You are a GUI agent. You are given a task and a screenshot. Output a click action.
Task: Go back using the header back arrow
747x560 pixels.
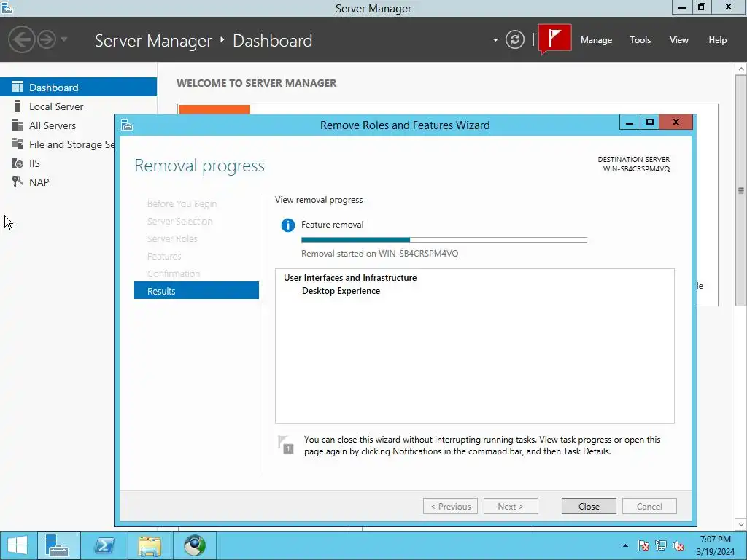[21, 39]
